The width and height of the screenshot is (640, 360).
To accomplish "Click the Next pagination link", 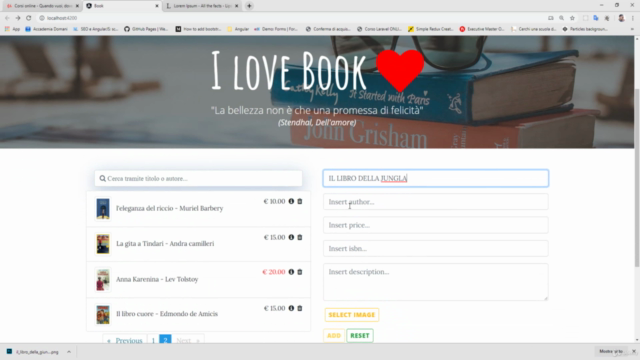I will click(188, 340).
